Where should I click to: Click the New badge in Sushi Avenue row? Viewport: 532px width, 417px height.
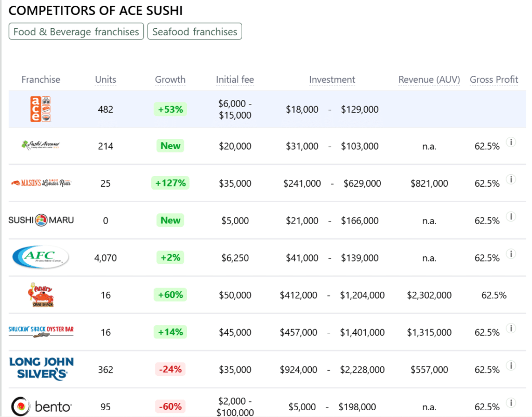pyautogui.click(x=170, y=146)
